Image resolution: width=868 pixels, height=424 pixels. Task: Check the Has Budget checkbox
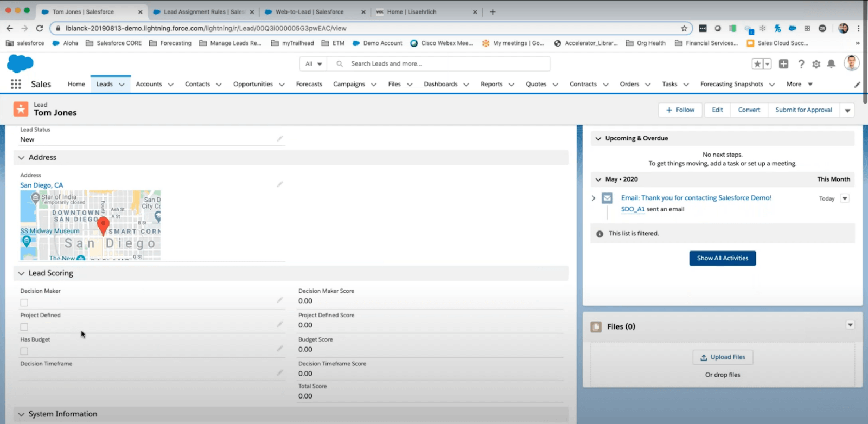coord(24,351)
